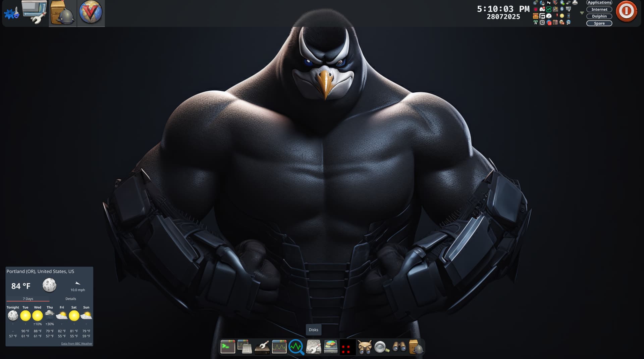This screenshot has height=359, width=644.
Task: Expand the system tray hidden icons arrow
Action: pos(582,13)
